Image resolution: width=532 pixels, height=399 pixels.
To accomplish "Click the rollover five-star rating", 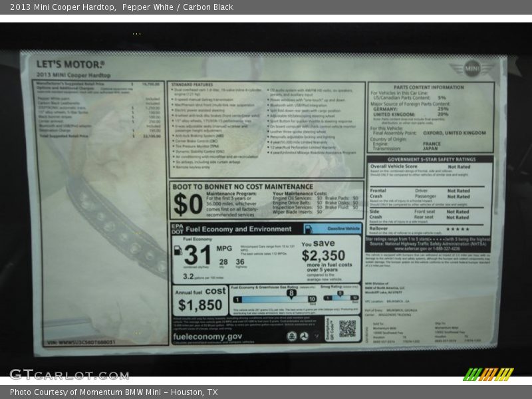I will [458, 229].
